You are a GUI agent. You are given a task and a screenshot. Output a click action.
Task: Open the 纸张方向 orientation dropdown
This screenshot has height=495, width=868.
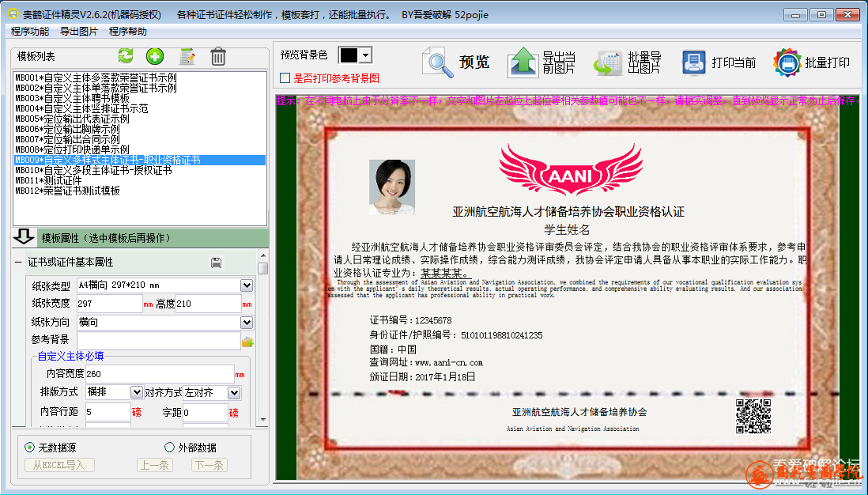coord(247,323)
